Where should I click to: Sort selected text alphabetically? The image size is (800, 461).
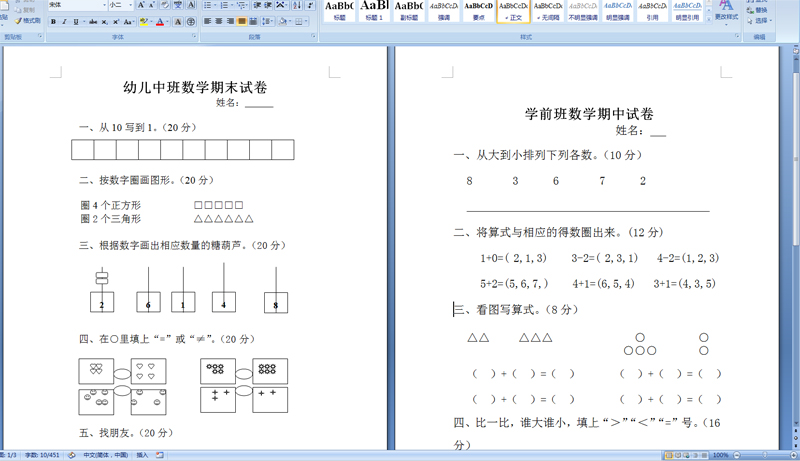(296, 5)
